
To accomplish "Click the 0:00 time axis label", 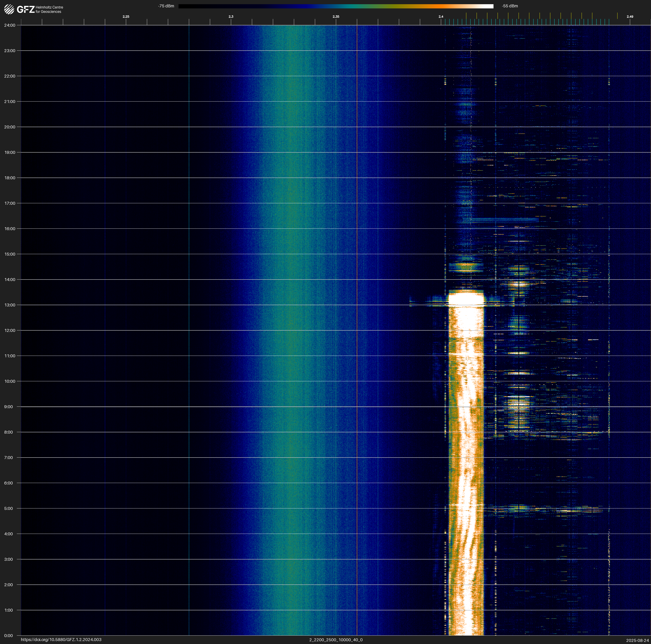I will [x=8, y=636].
